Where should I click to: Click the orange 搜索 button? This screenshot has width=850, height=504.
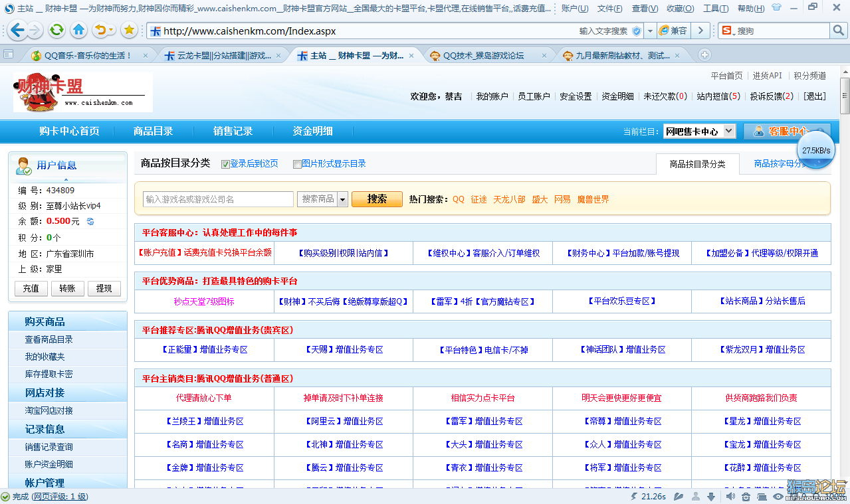[x=377, y=199]
